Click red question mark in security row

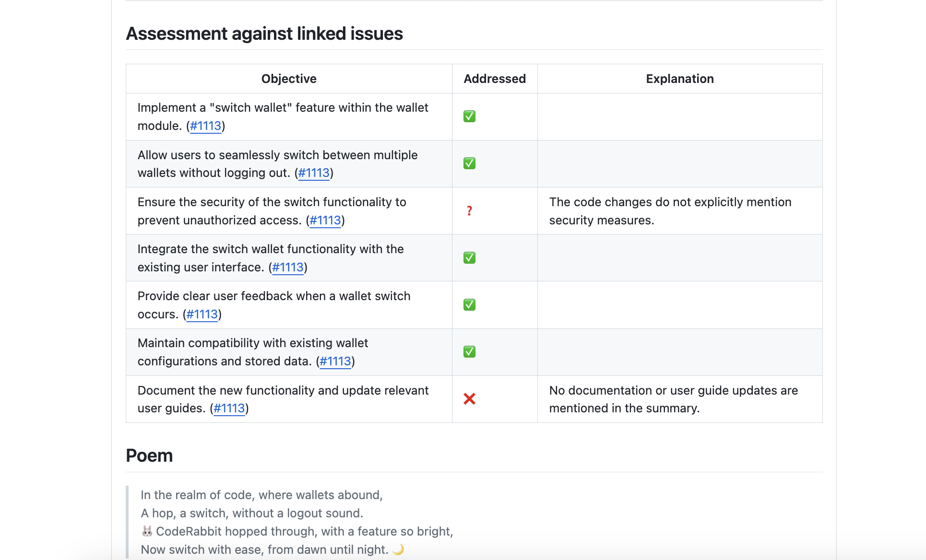point(469,211)
